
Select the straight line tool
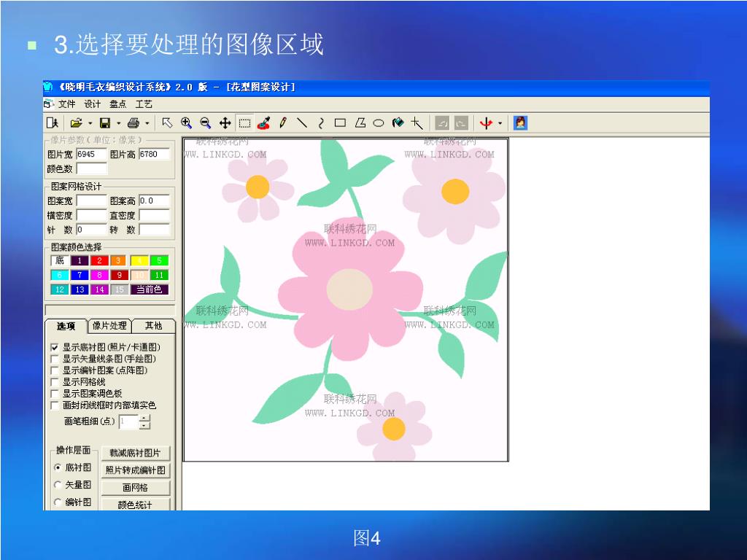pos(302,123)
